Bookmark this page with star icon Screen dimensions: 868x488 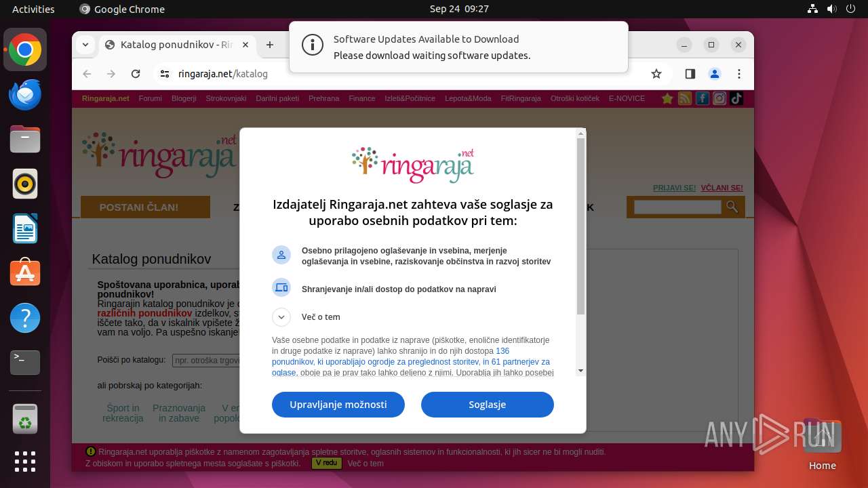pos(656,74)
